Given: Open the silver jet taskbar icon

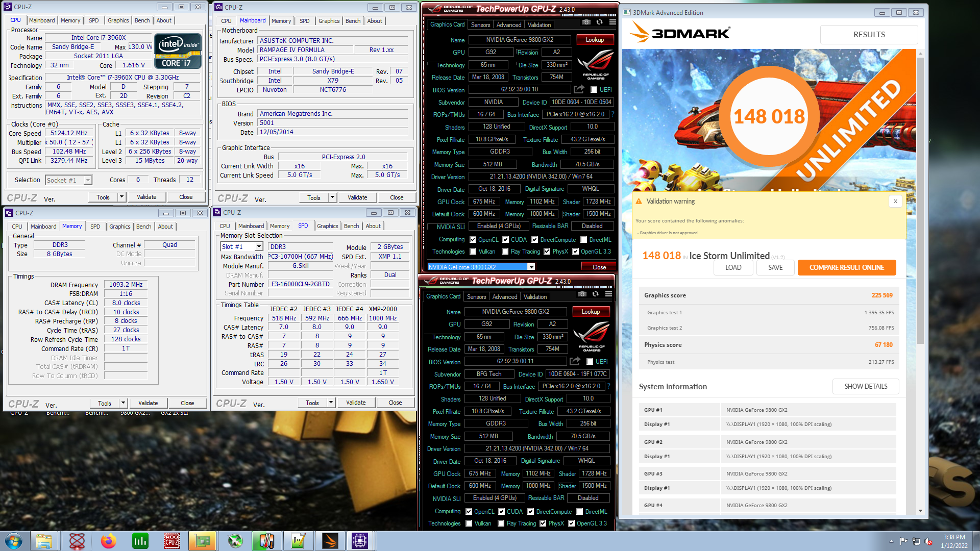Looking at the screenshot, I should pyautogui.click(x=235, y=541).
